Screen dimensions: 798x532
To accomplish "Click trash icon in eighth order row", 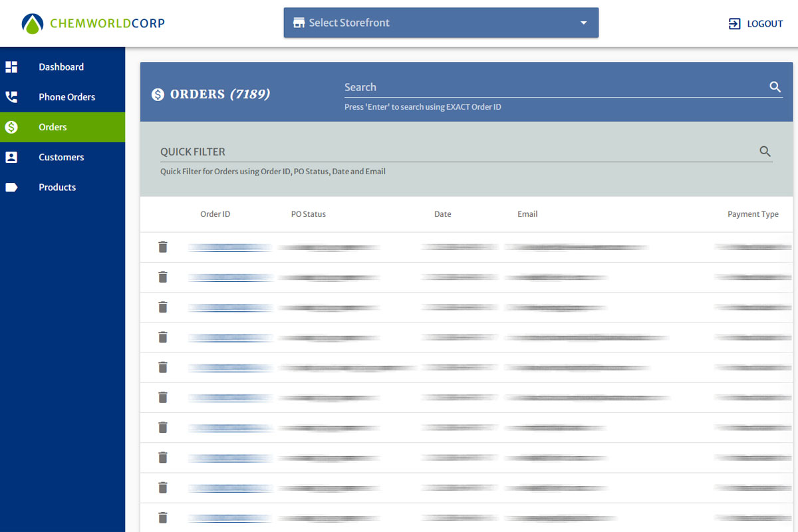I will click(163, 458).
